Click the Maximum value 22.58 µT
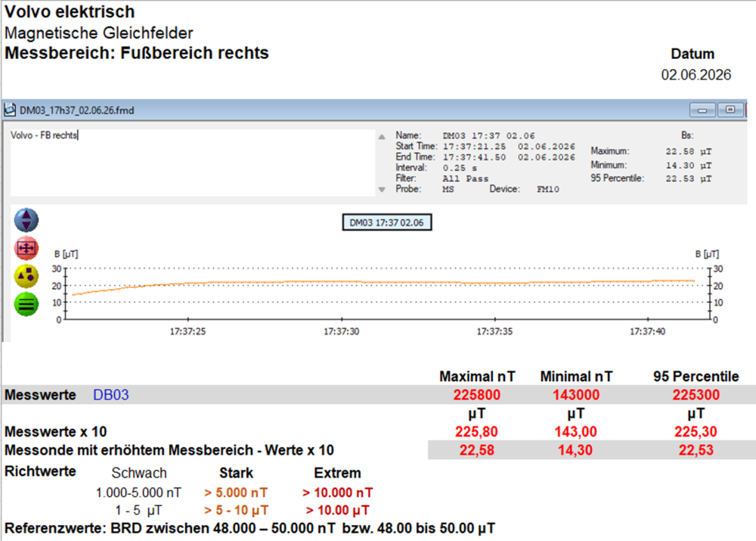Viewport: 756px width, 541px height. pos(689,151)
